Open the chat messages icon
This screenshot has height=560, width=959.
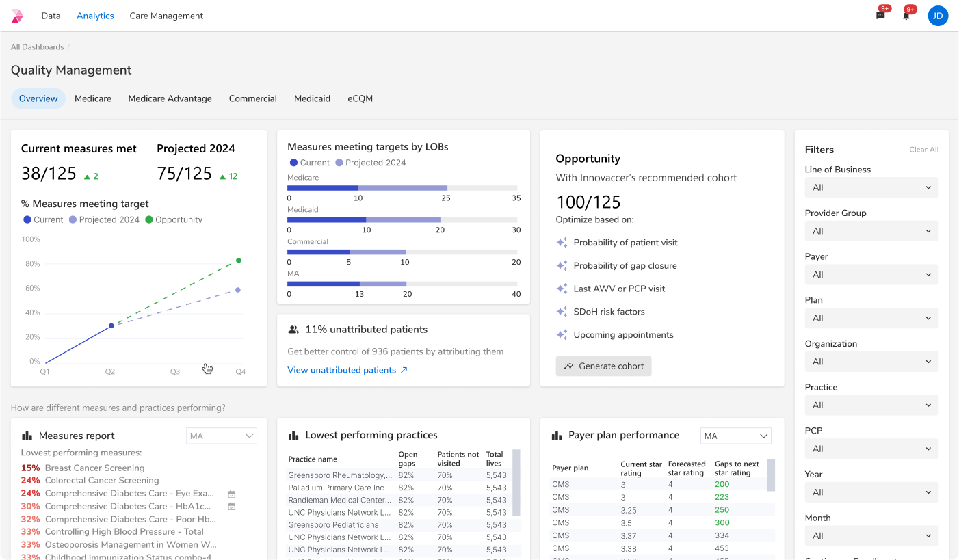click(880, 15)
